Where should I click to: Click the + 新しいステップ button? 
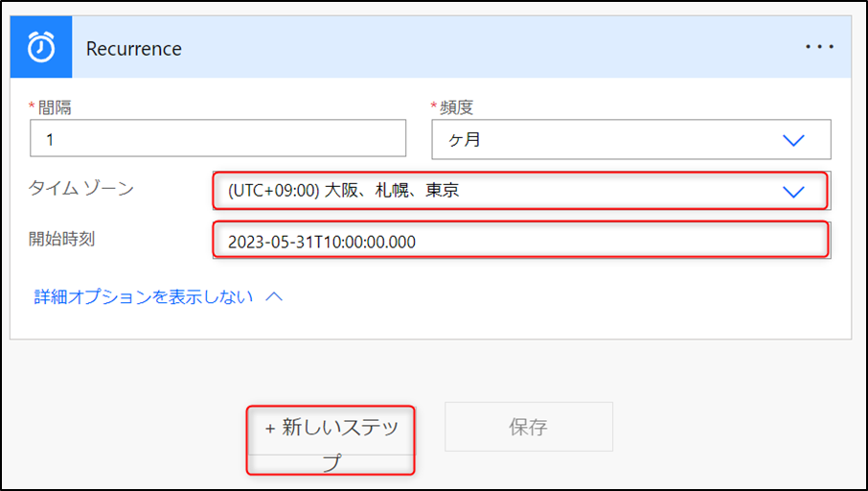(x=331, y=440)
